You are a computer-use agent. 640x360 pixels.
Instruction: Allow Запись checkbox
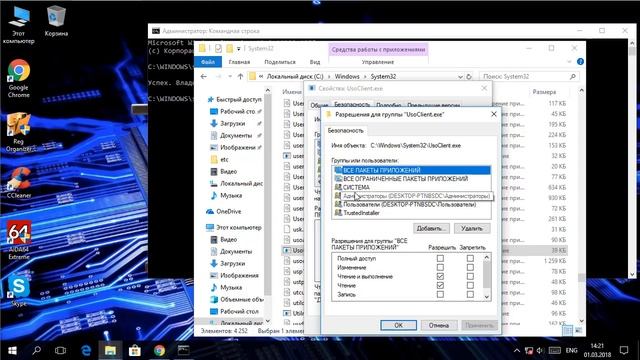coord(440,294)
